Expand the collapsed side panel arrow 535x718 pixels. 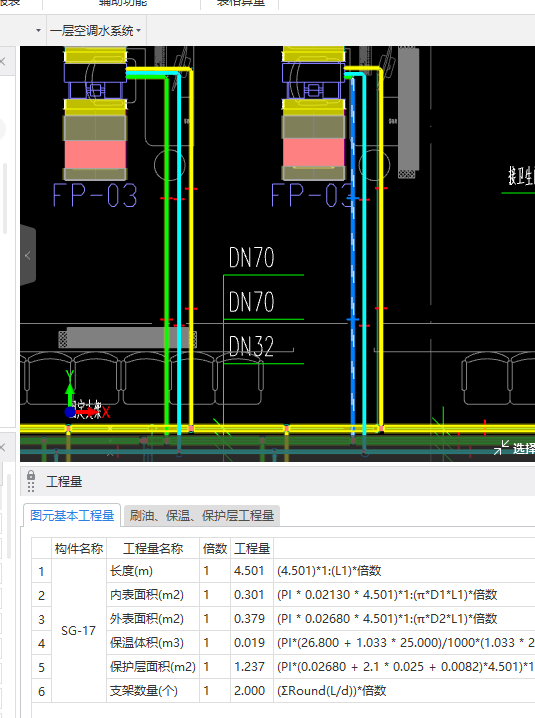27,256
